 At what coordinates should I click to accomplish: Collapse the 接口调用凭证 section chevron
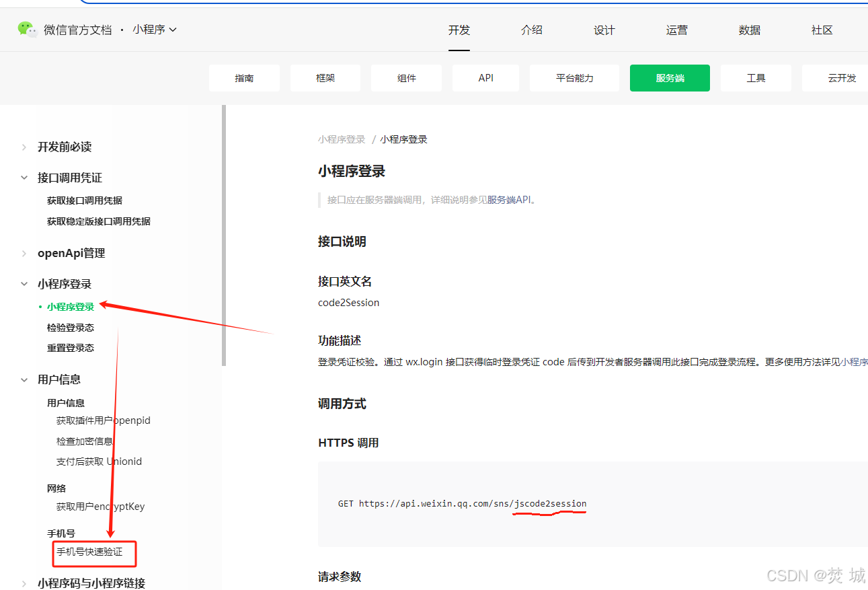pyautogui.click(x=24, y=178)
